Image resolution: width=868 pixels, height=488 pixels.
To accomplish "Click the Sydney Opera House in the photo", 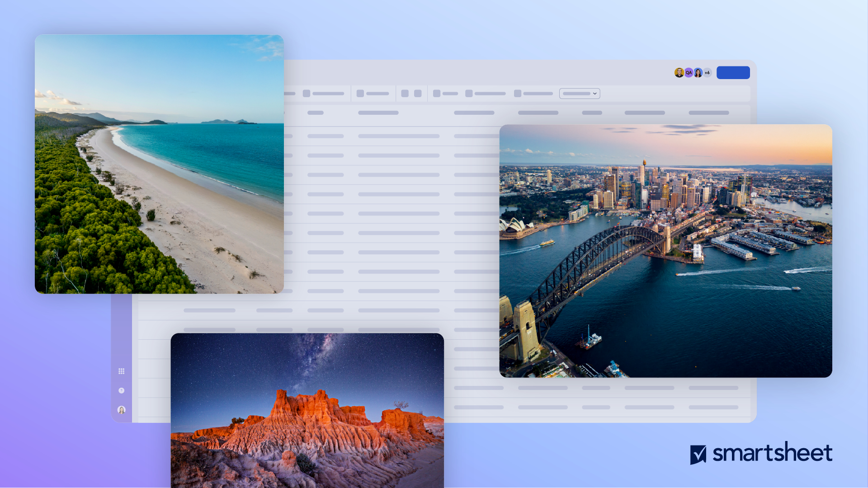I will pyautogui.click(x=514, y=225).
